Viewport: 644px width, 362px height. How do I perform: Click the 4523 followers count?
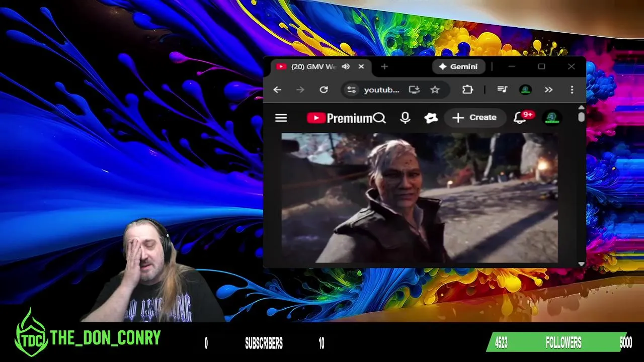501,343
